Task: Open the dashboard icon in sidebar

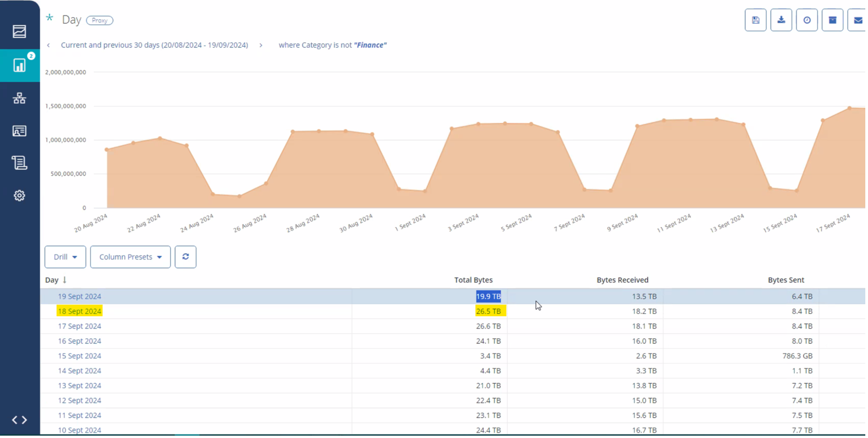Action: (x=19, y=31)
